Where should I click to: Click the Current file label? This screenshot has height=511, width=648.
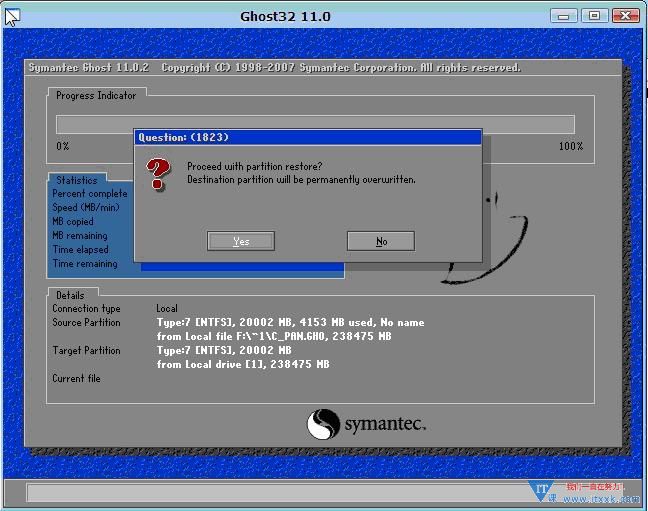pyautogui.click(x=76, y=378)
